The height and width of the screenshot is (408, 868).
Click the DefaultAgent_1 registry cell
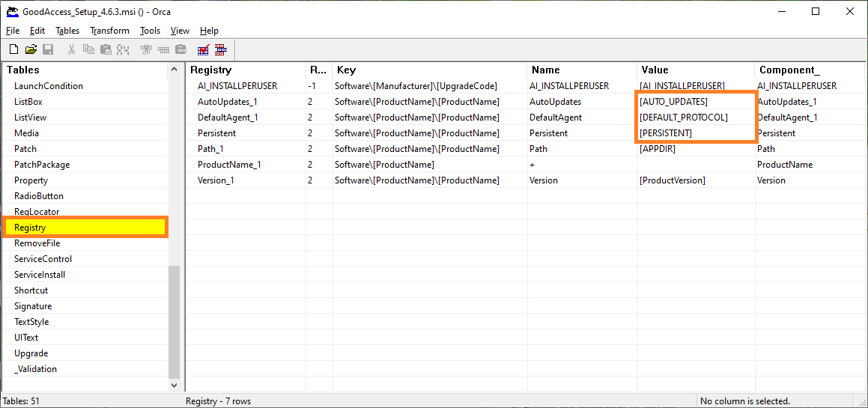pos(245,118)
